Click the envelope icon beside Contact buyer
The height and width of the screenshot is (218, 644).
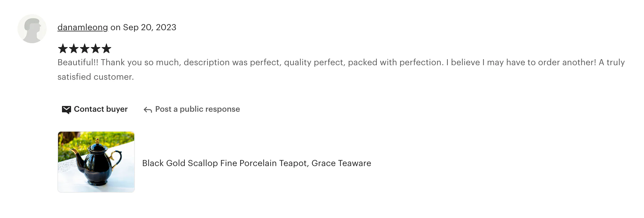[x=66, y=110]
